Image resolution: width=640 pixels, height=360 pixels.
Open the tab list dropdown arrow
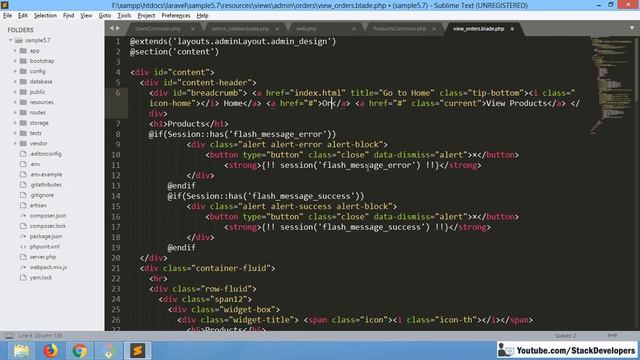632,28
